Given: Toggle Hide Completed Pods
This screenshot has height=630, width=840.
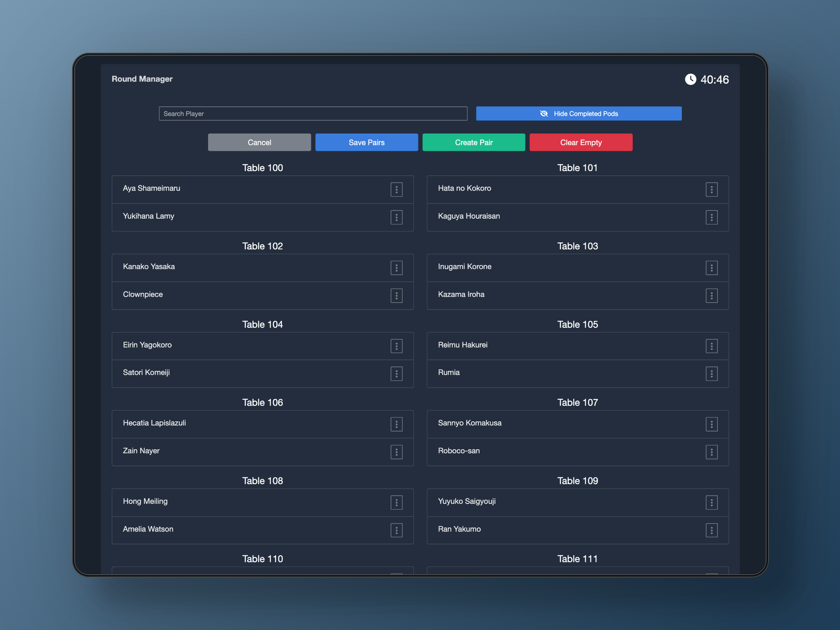Looking at the screenshot, I should coord(579,114).
